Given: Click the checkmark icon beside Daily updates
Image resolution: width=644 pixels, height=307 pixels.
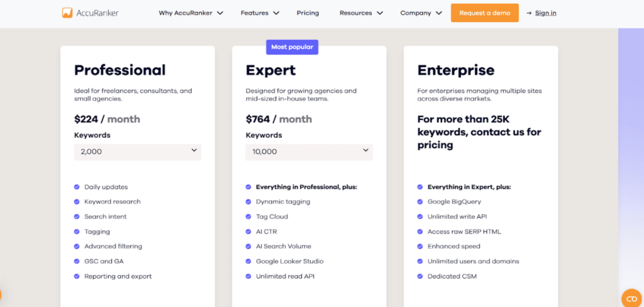Looking at the screenshot, I should 77,187.
